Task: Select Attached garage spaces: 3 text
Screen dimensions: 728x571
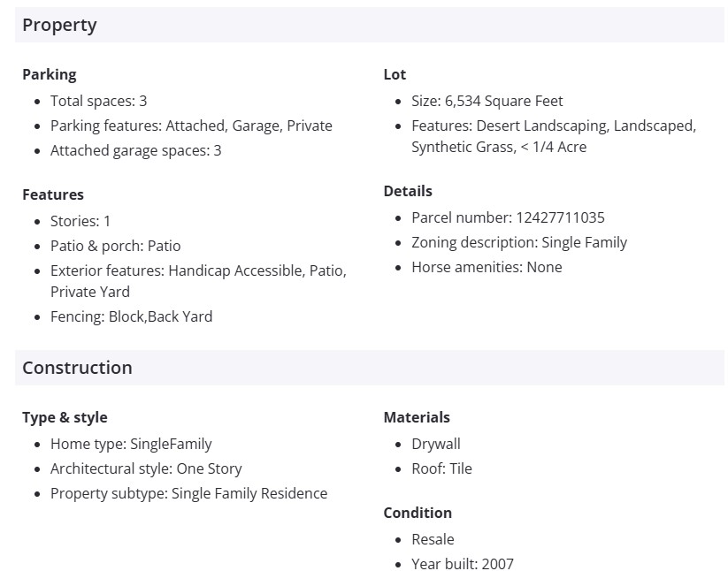Action: tap(135, 150)
